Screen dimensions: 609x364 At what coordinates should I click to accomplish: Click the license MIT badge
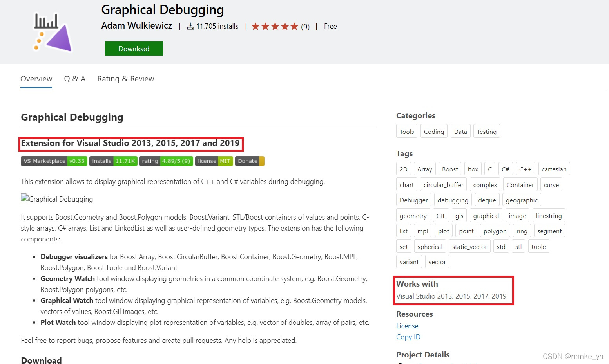pyautogui.click(x=214, y=161)
